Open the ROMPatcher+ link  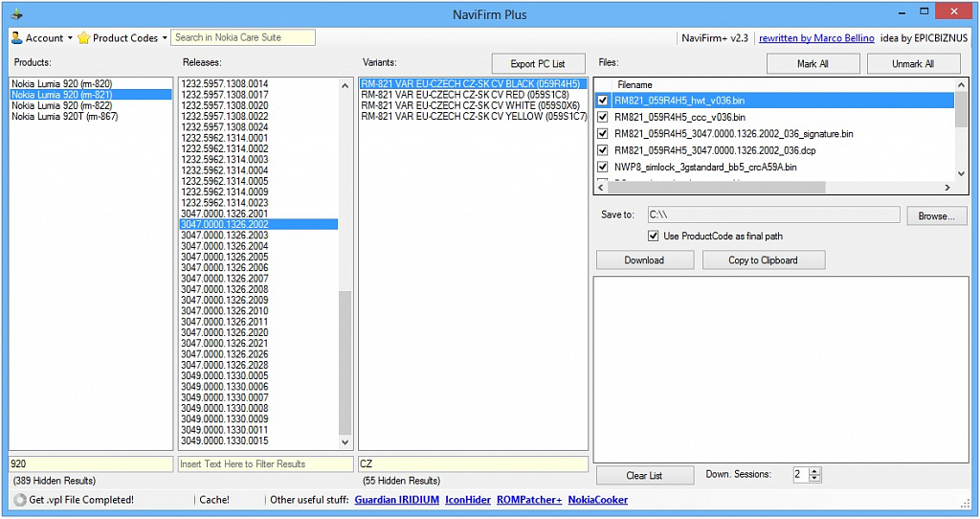(529, 500)
